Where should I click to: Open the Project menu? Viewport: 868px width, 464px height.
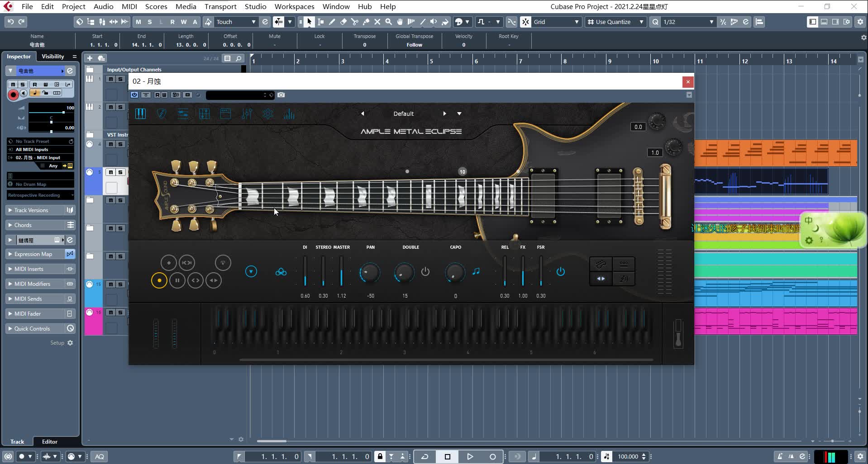click(x=73, y=6)
